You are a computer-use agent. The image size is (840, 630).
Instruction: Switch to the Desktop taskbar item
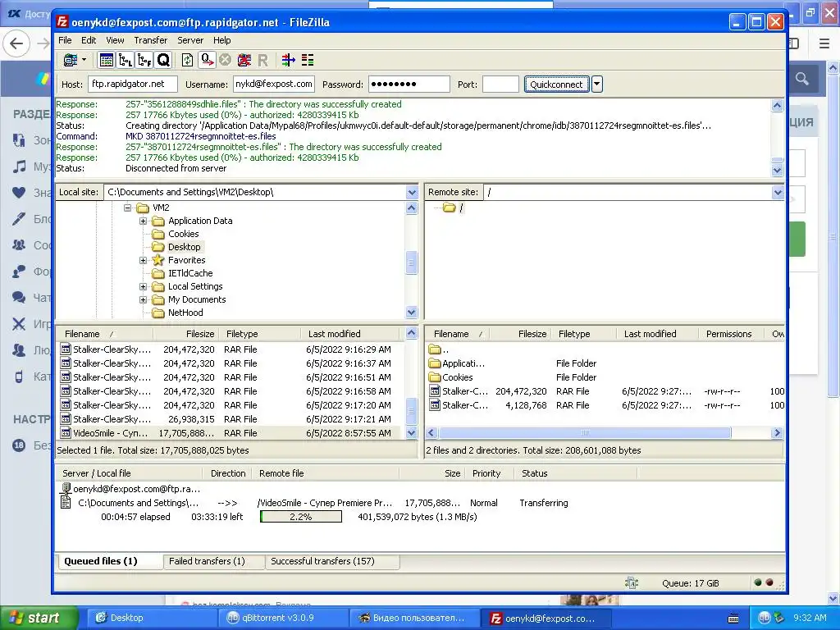click(x=152, y=618)
